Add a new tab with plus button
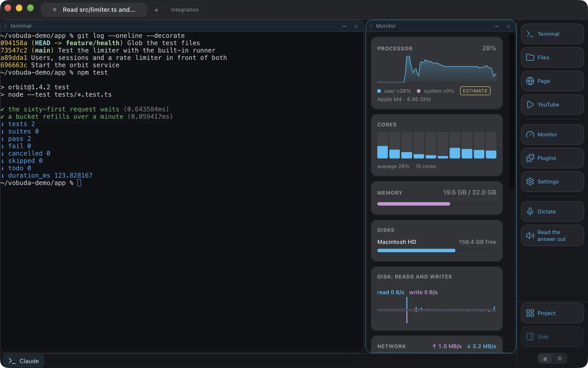The width and height of the screenshot is (588, 368). pyautogui.click(x=156, y=10)
